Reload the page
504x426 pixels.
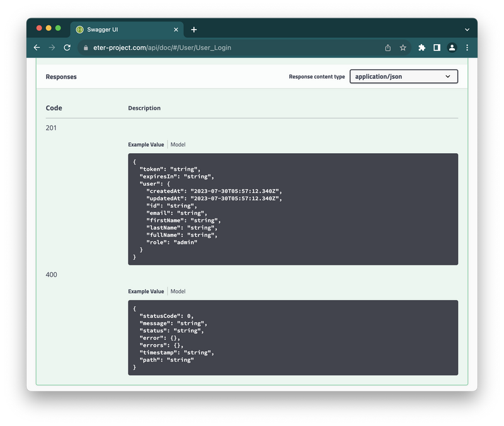[67, 47]
